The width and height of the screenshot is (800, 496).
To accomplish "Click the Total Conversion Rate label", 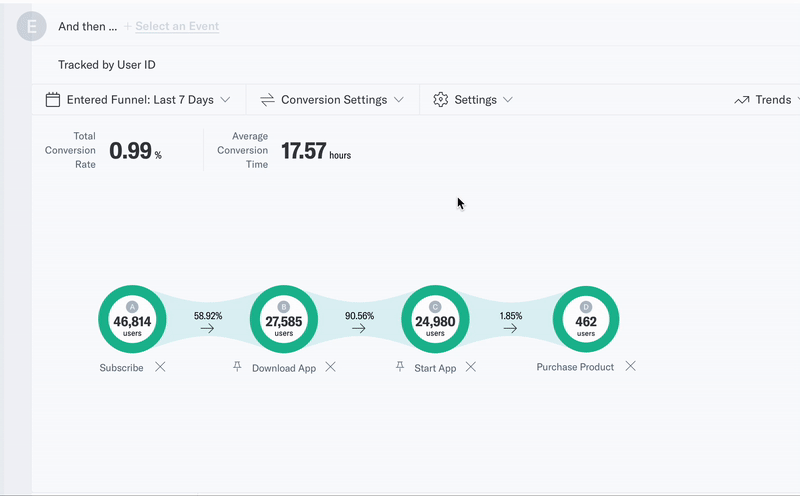I will click(70, 150).
